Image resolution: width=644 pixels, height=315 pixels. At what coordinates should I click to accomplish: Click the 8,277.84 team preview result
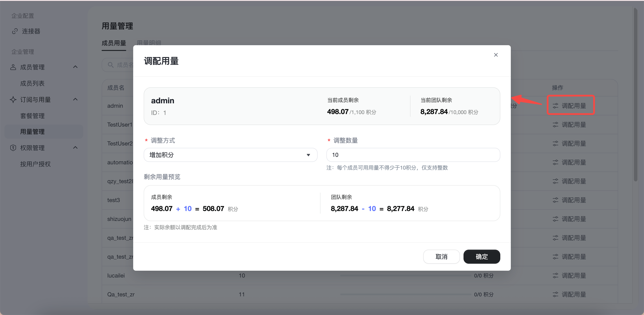[400, 209]
